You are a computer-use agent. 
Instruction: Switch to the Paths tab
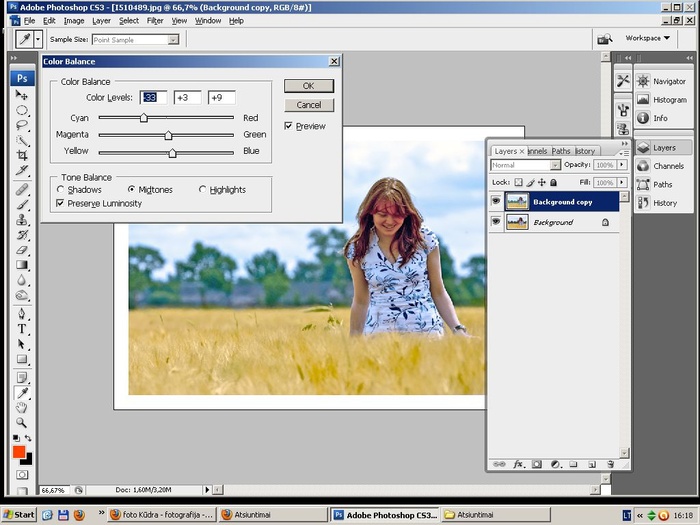point(561,151)
